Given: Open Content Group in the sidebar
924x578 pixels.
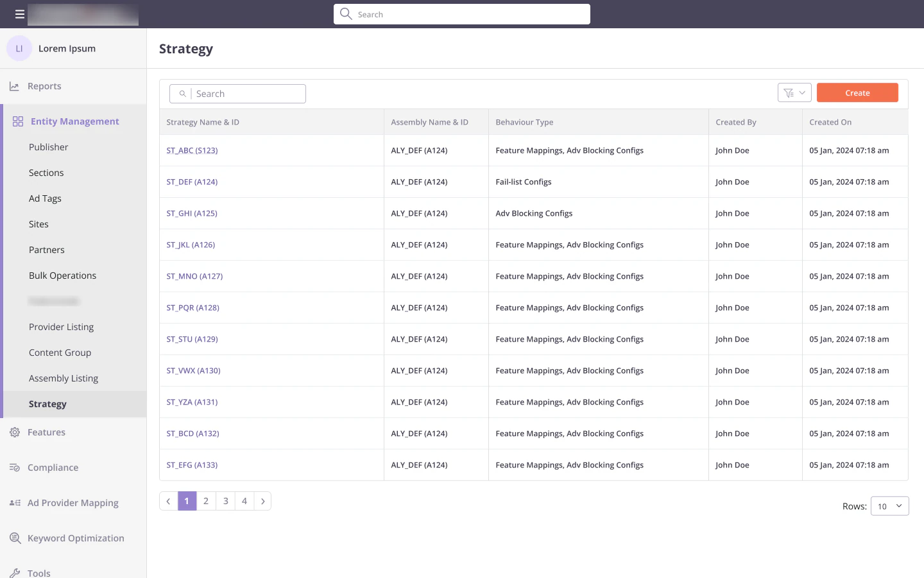Looking at the screenshot, I should pyautogui.click(x=60, y=353).
